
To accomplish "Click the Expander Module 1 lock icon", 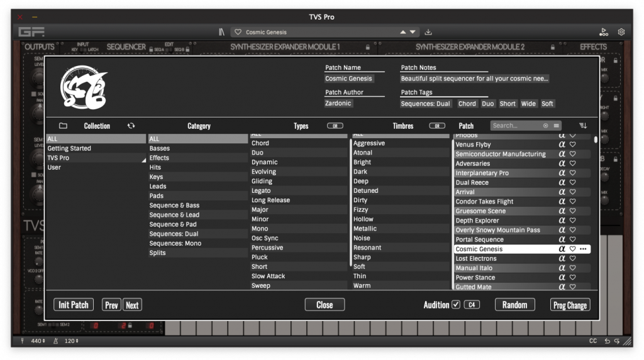I will 367,47.
